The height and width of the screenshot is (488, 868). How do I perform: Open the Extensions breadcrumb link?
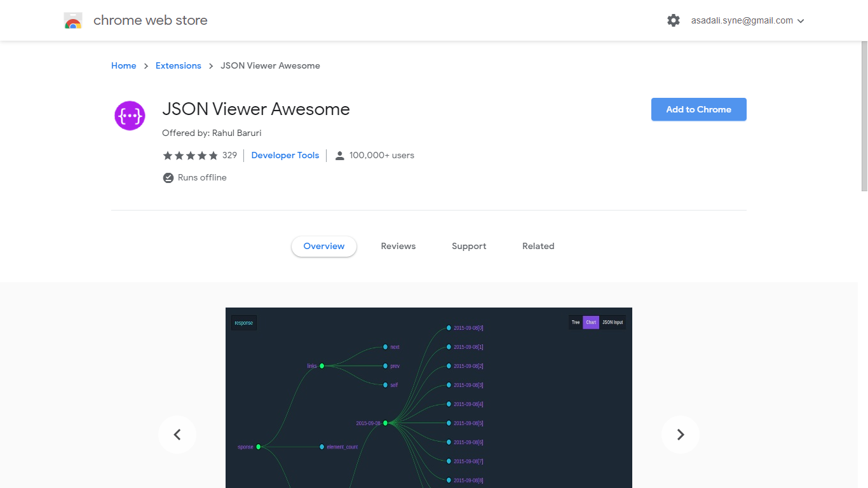(178, 66)
